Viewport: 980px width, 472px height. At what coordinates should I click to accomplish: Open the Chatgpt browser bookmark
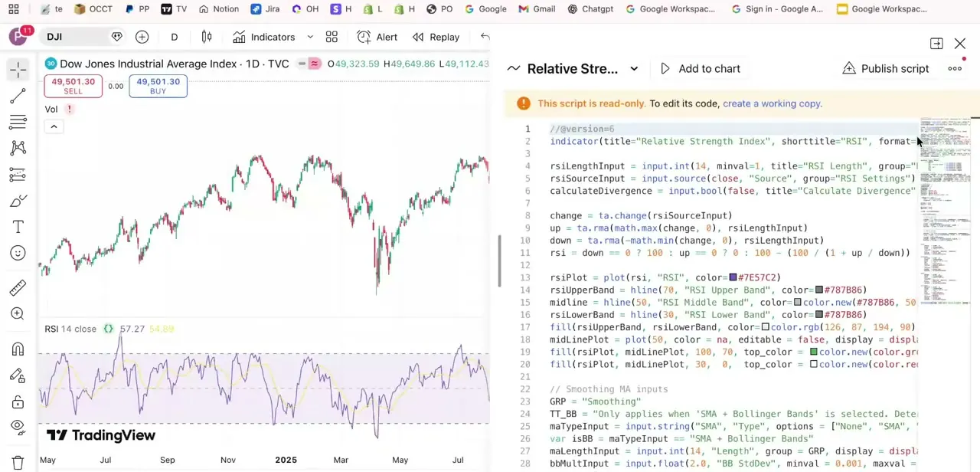pyautogui.click(x=590, y=9)
